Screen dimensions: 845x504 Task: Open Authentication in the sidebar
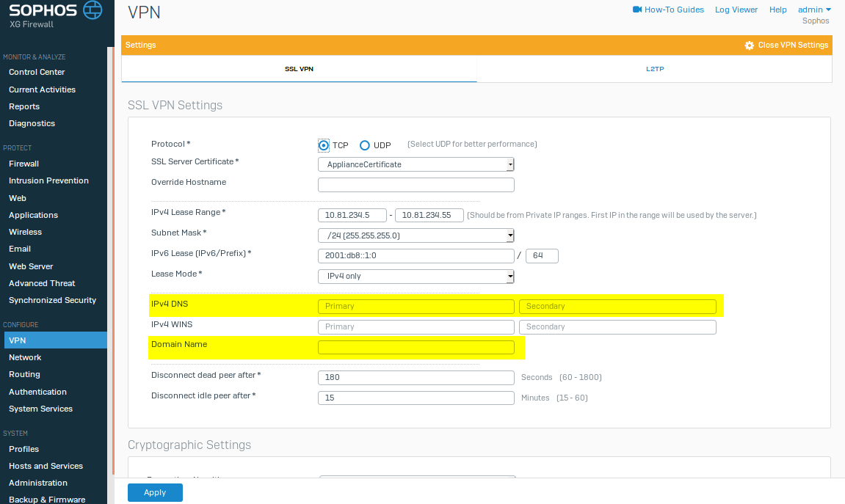(x=37, y=392)
